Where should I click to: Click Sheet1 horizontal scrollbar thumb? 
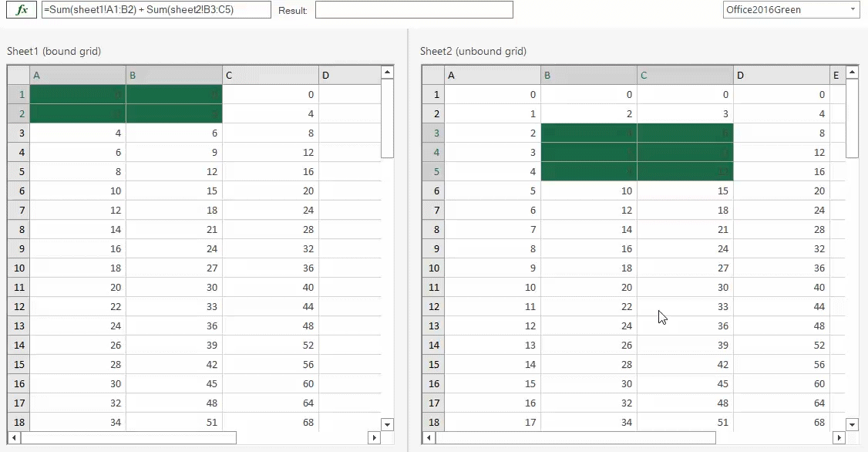click(129, 437)
